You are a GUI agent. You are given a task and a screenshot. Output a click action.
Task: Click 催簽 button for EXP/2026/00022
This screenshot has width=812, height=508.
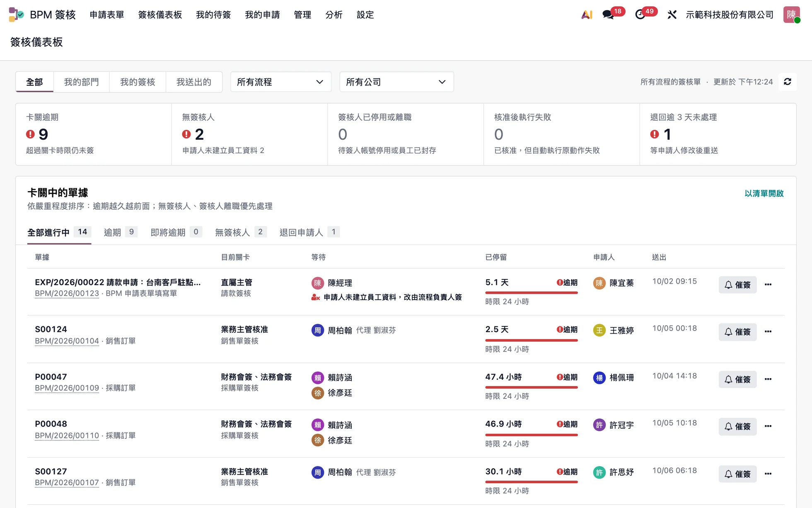737,284
